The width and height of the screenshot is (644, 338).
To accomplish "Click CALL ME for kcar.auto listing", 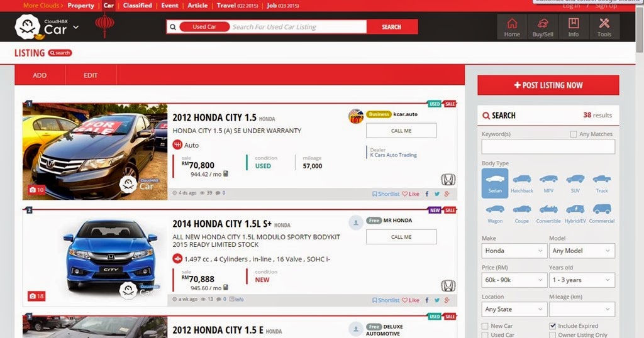I will coord(401,131).
